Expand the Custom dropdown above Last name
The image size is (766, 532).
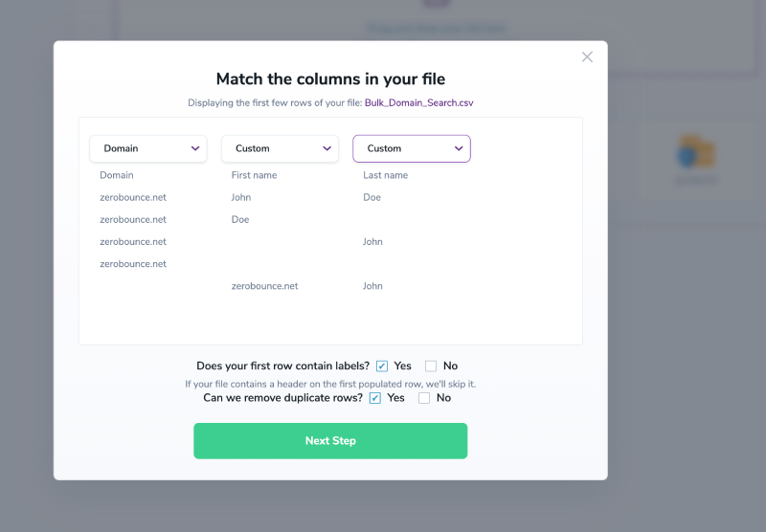[x=412, y=148]
